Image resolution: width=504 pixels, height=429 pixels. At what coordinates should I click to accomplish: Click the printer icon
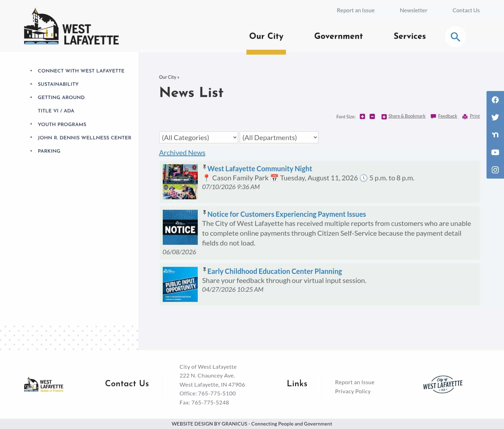coord(465,117)
